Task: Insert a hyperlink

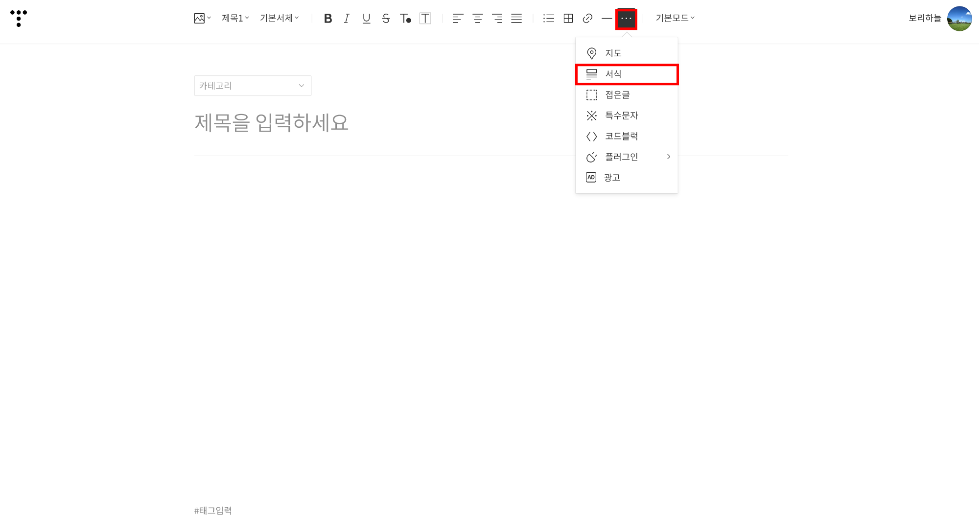Action: (587, 19)
